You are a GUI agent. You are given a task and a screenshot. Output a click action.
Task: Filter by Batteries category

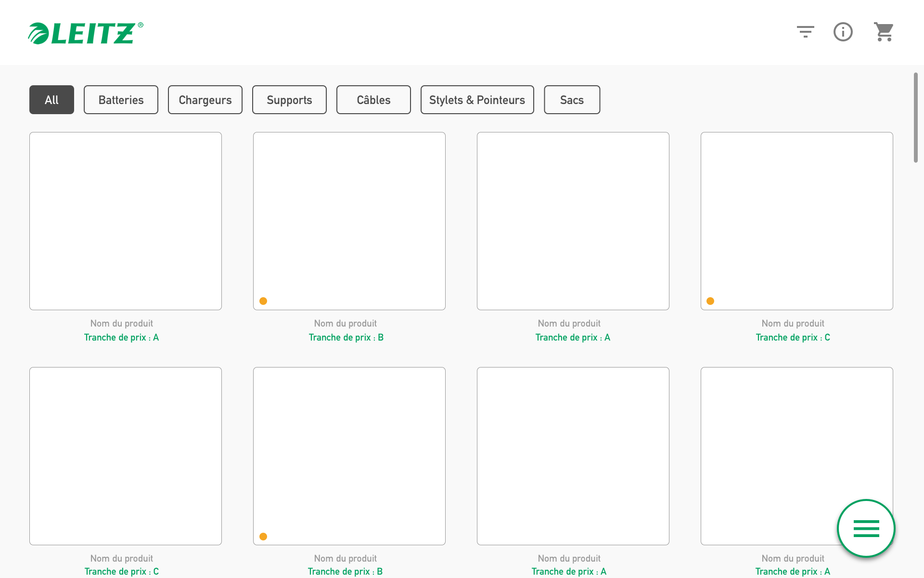tap(121, 100)
